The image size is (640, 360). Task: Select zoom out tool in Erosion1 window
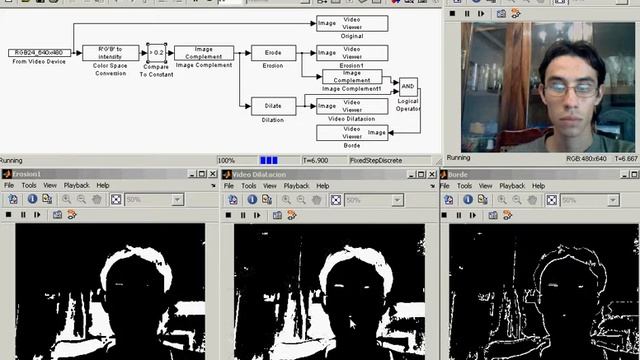(81, 199)
